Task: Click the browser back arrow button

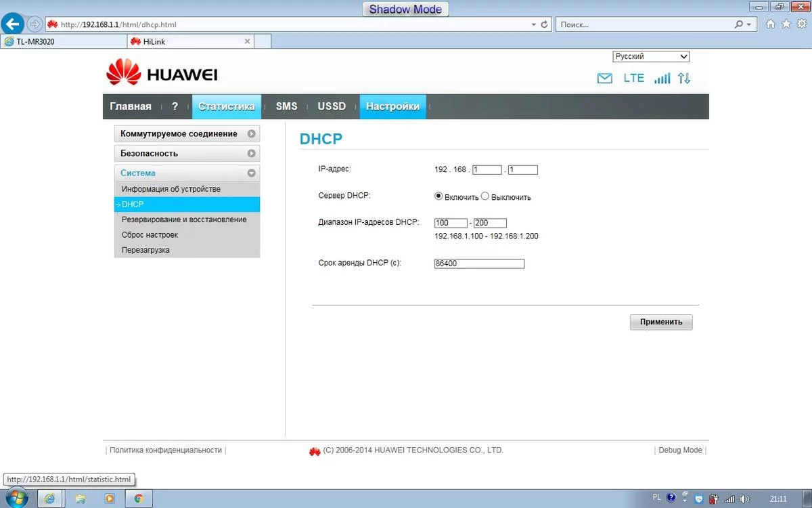Action: coord(12,24)
